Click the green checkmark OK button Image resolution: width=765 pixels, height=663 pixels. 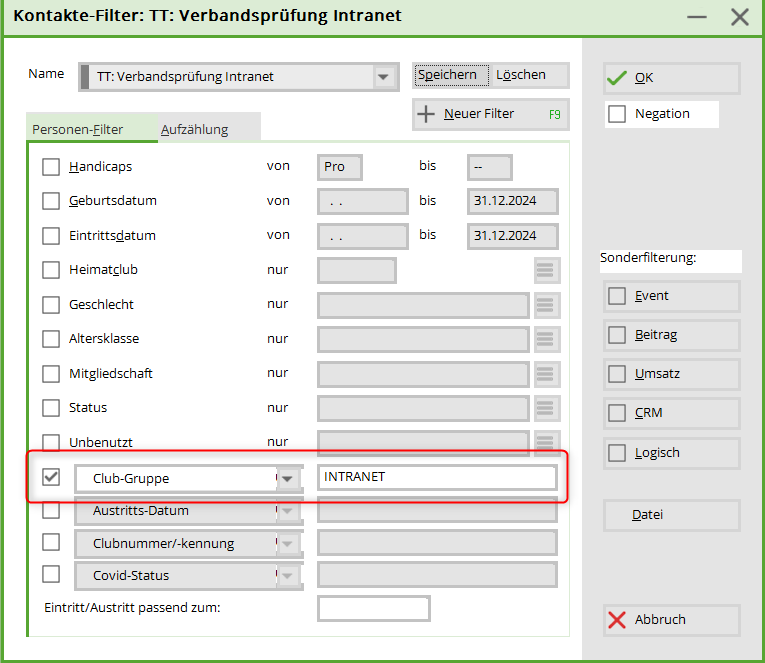point(671,78)
